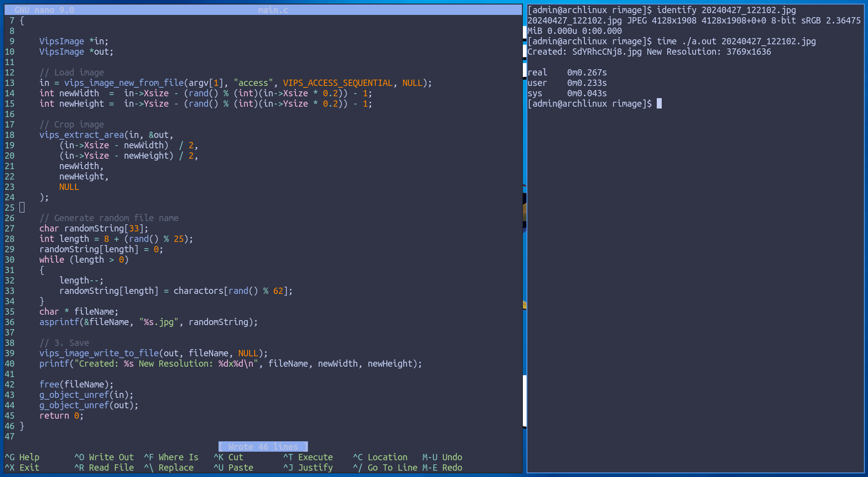This screenshot has width=868, height=477.
Task: Select the ^F Where Is shortcut
Action: click(171, 457)
